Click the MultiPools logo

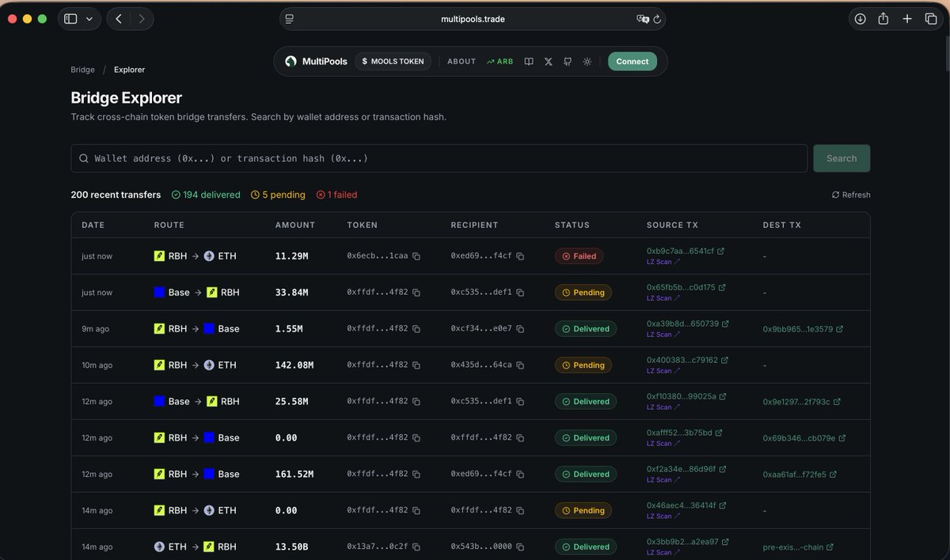point(317,61)
